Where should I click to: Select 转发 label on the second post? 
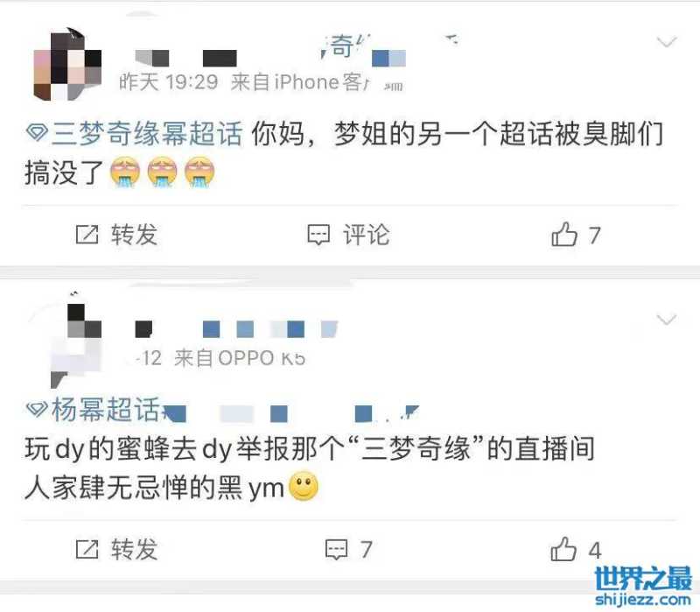point(135,549)
